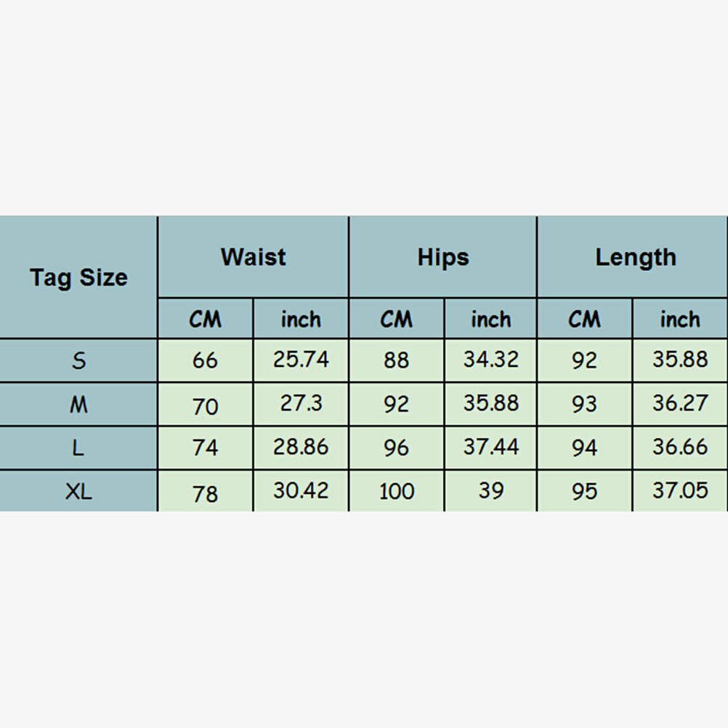
Task: Select the S size row label
Action: click(78, 360)
